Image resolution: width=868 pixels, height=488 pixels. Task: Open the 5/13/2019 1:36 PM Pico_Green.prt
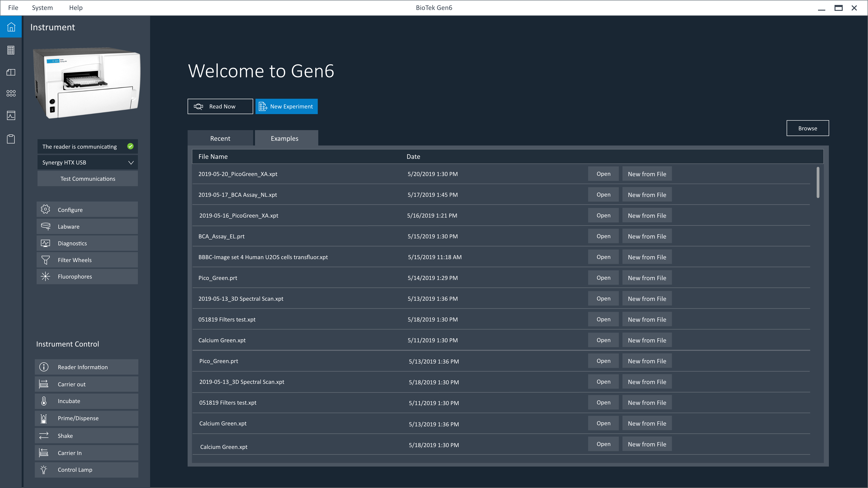tap(603, 361)
